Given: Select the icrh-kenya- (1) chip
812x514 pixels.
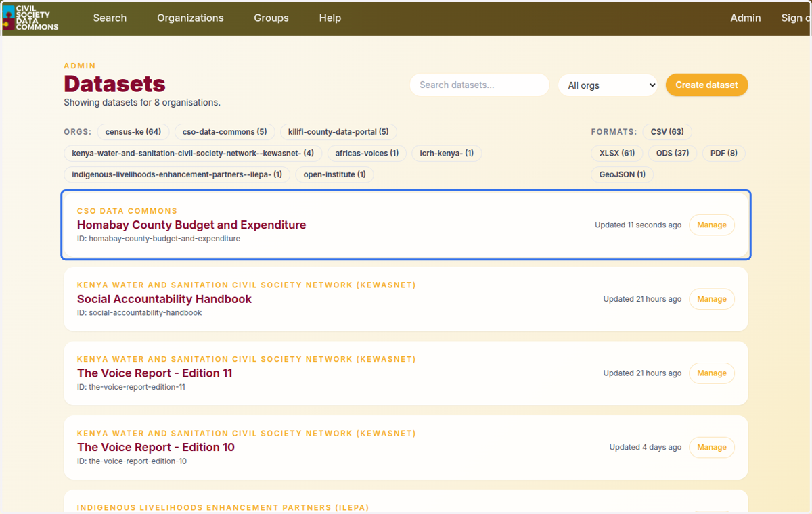Looking at the screenshot, I should [447, 154].
